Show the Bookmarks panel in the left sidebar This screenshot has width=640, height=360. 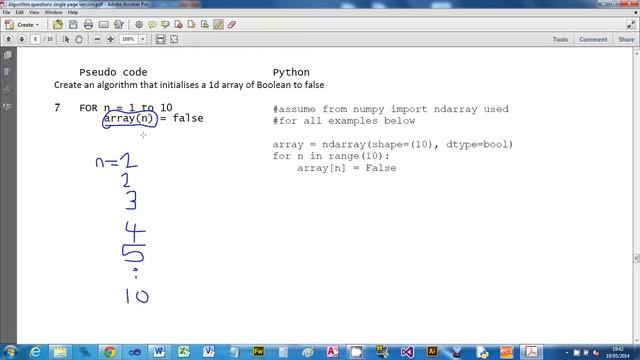click(7, 72)
